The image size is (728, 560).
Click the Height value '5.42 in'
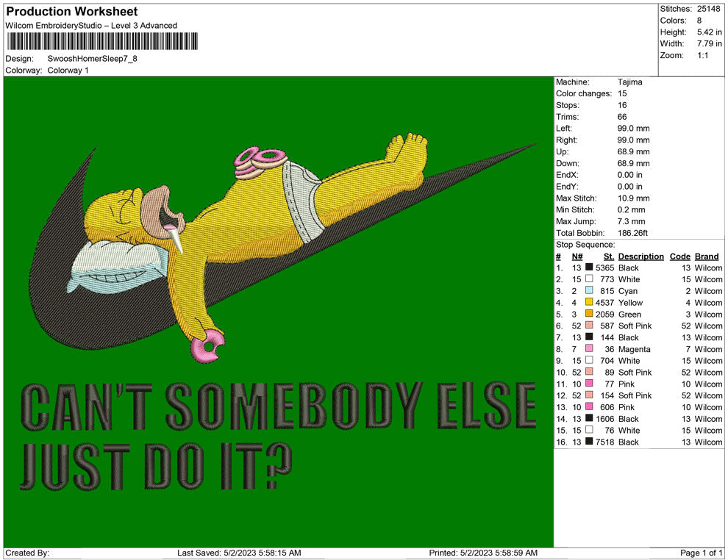(710, 32)
